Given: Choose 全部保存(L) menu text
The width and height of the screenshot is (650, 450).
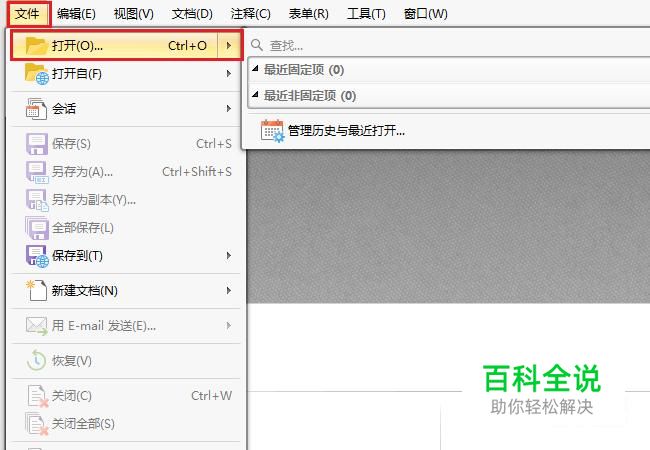Looking at the screenshot, I should click(x=82, y=227).
